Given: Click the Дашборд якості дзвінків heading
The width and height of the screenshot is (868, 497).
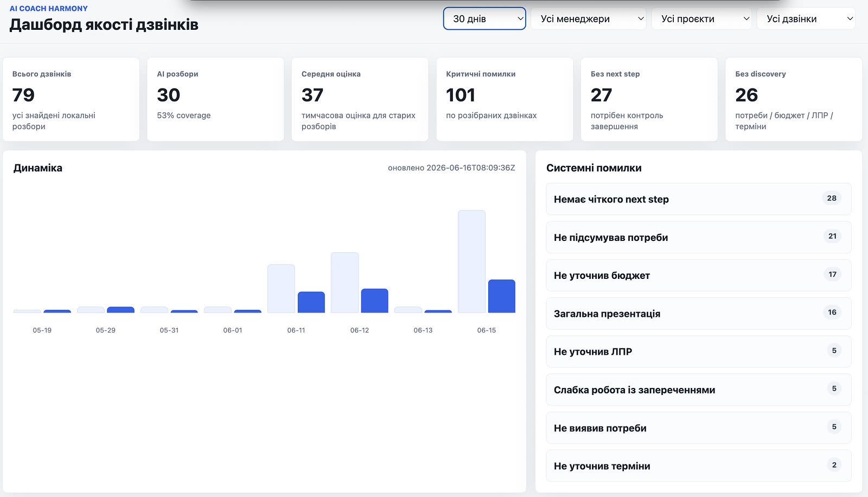Looking at the screenshot, I should point(104,24).
